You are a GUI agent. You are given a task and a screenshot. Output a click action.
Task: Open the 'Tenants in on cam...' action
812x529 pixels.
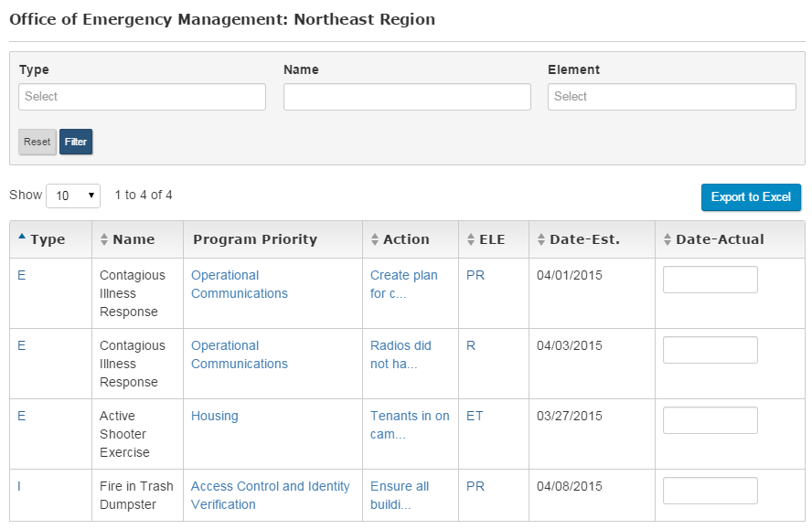click(410, 425)
